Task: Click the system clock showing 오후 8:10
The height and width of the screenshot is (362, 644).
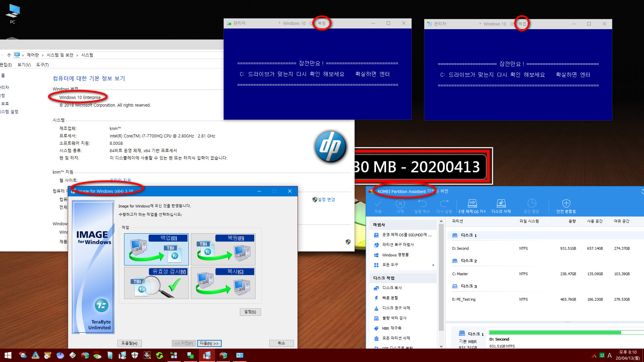Action: pos(628,355)
